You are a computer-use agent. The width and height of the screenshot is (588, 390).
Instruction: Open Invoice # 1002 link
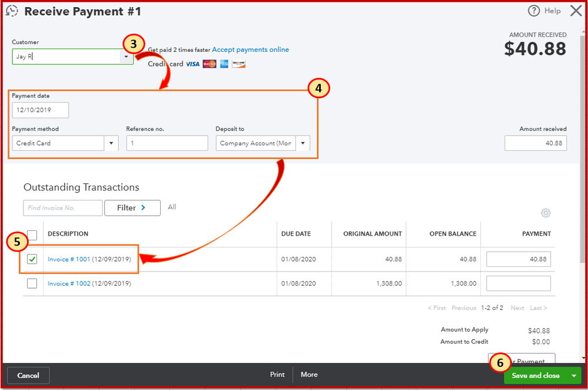(x=69, y=284)
